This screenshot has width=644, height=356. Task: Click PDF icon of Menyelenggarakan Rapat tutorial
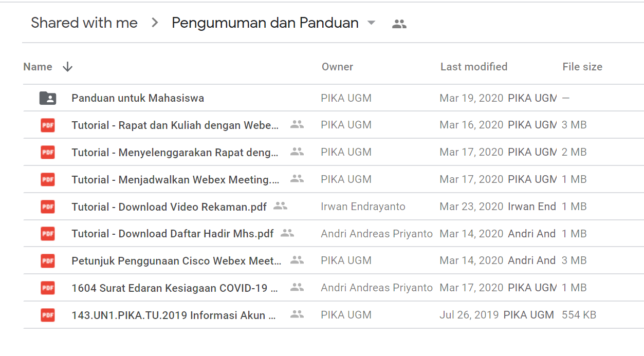tap(48, 152)
